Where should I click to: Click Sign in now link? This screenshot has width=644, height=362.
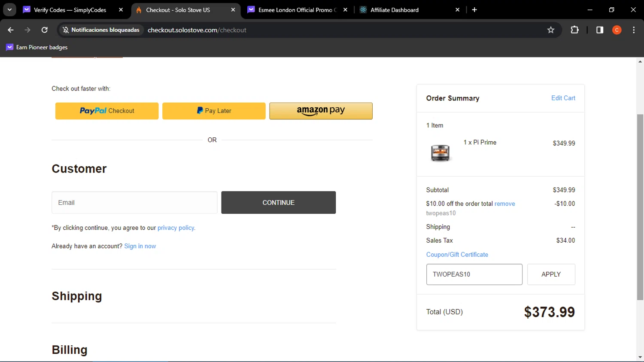pos(140,246)
